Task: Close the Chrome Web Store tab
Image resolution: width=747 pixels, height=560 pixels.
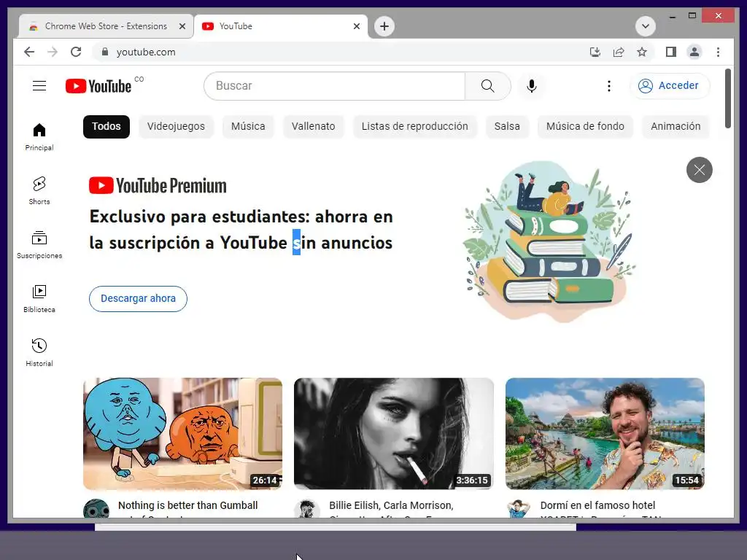Action: pyautogui.click(x=182, y=27)
